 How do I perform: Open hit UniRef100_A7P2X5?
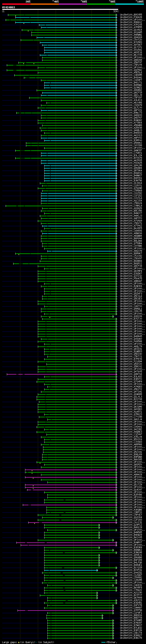point(131,25)
